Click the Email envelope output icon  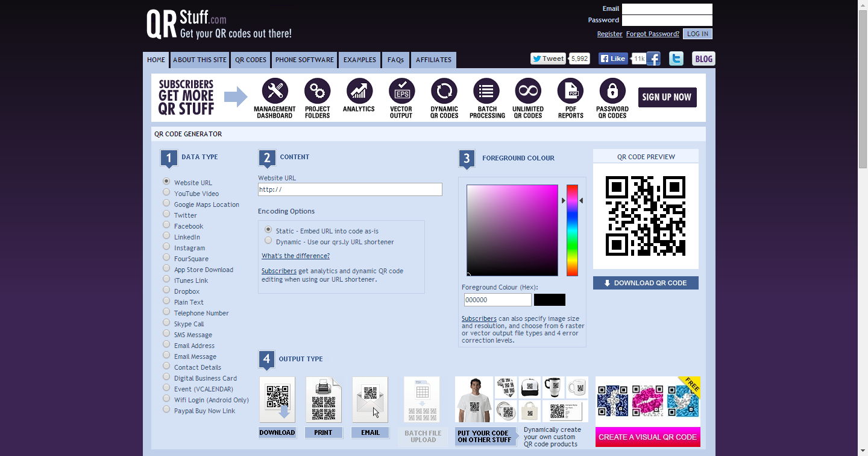(370, 399)
